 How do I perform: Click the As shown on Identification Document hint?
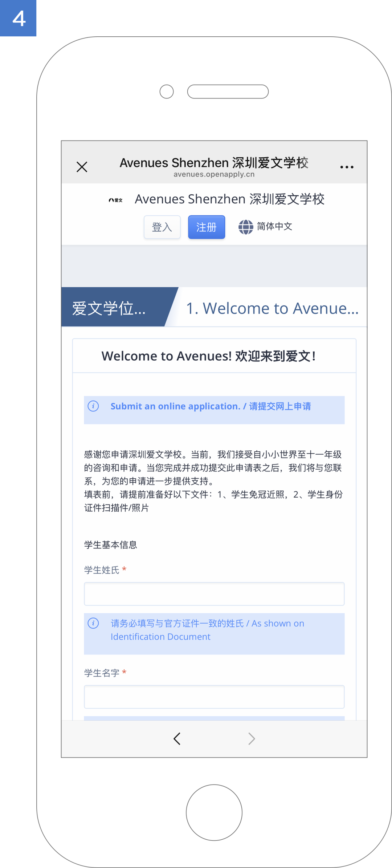[207, 630]
